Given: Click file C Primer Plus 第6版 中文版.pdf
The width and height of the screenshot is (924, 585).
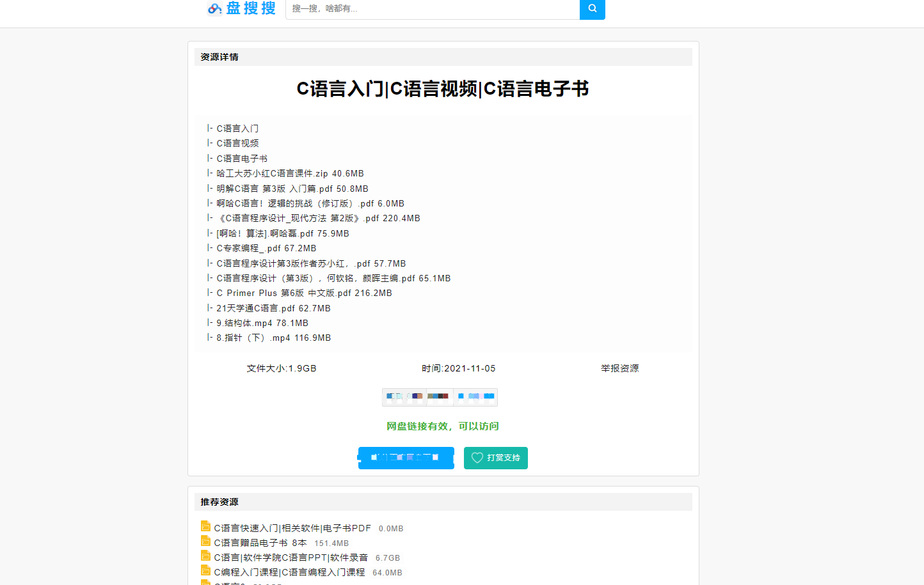Looking at the screenshot, I should (x=304, y=293).
